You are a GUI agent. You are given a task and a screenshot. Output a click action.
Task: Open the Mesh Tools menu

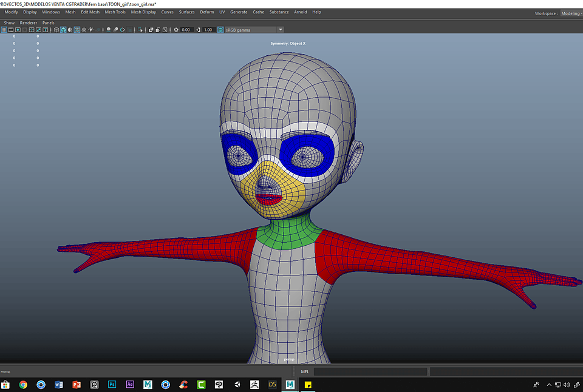(x=115, y=12)
